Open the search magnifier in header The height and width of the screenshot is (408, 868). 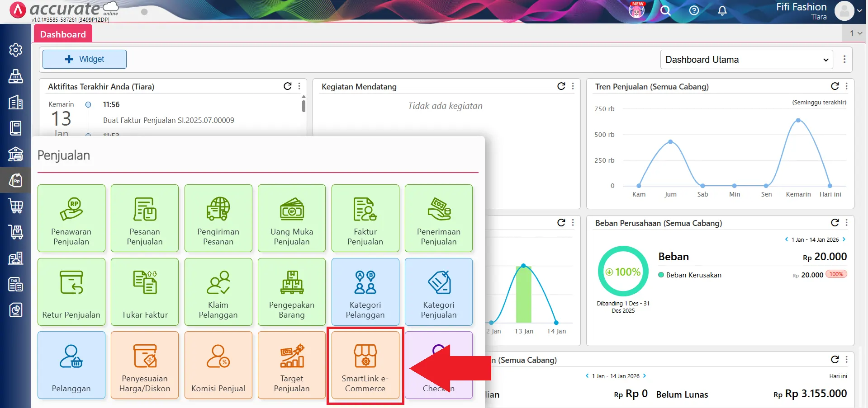665,10
